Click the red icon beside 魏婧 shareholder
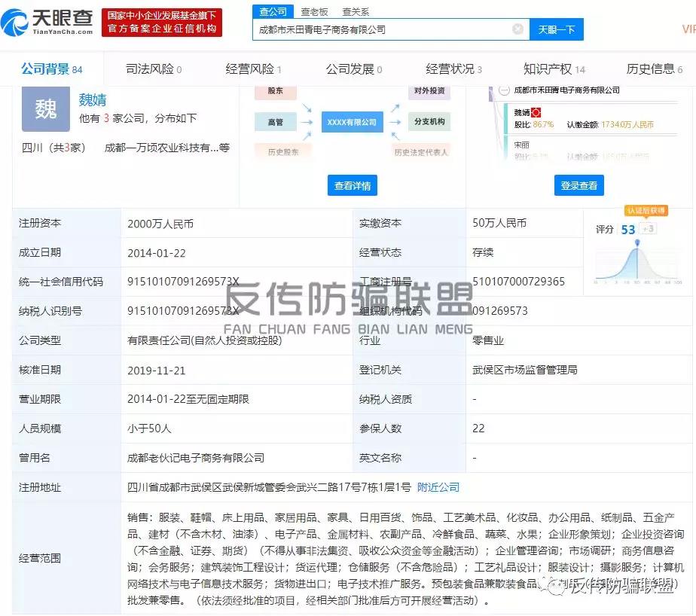696x616 pixels. click(x=536, y=113)
